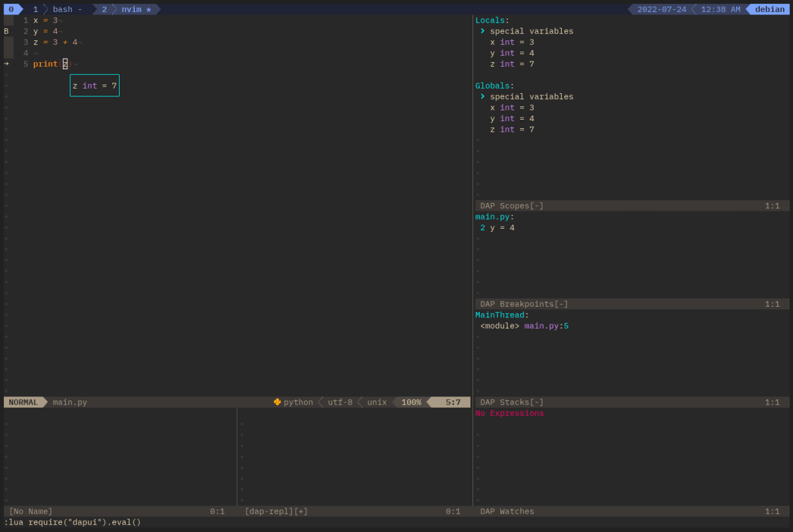Jump to frame <module> main.py:5
Image resolution: width=793 pixels, height=532 pixels.
point(525,326)
